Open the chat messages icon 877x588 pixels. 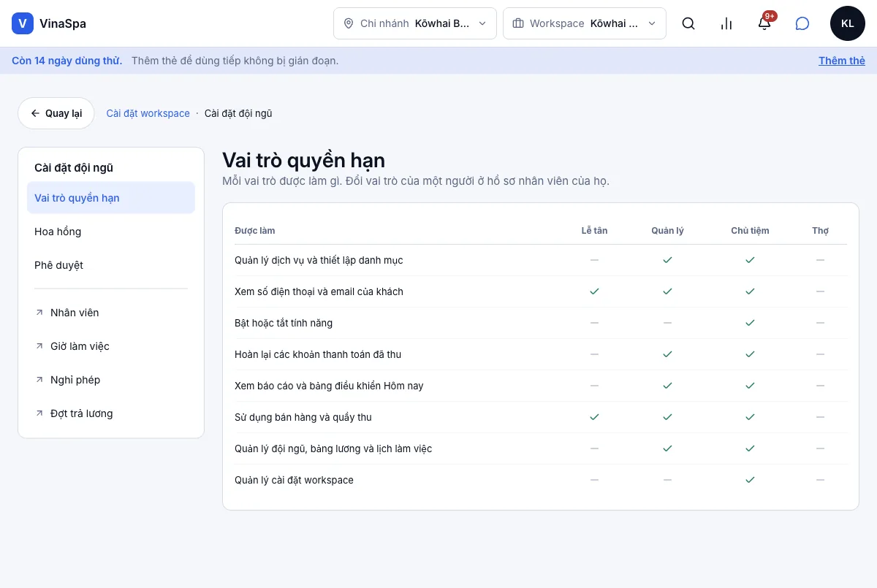802,23
